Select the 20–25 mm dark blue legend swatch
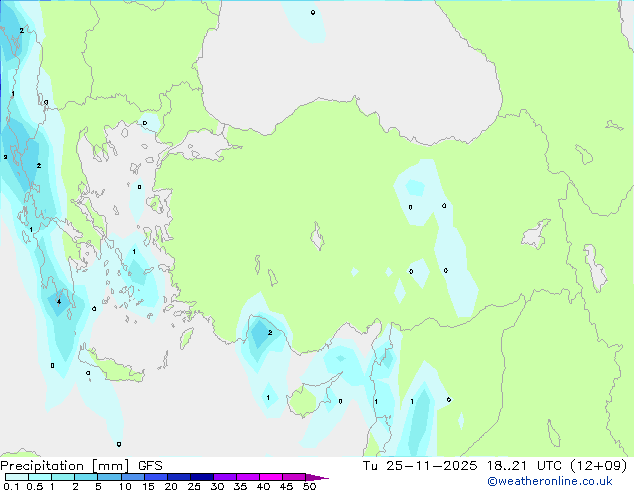The height and width of the screenshot is (490, 634). 179,477
